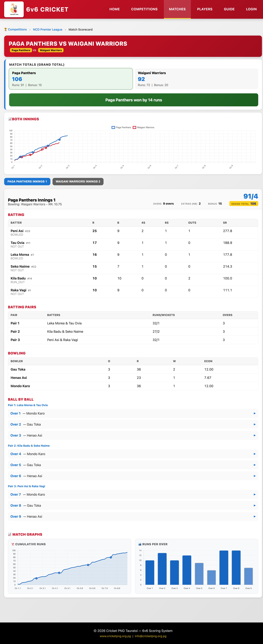Open the NCD Premier League breadcrumb
Screen dimensions: 263x644
tap(48, 30)
